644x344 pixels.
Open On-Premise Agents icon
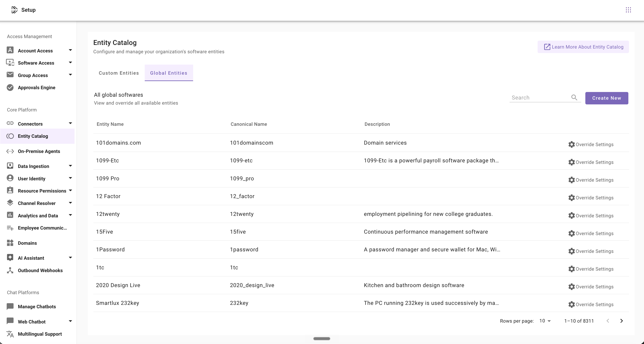[x=10, y=151]
